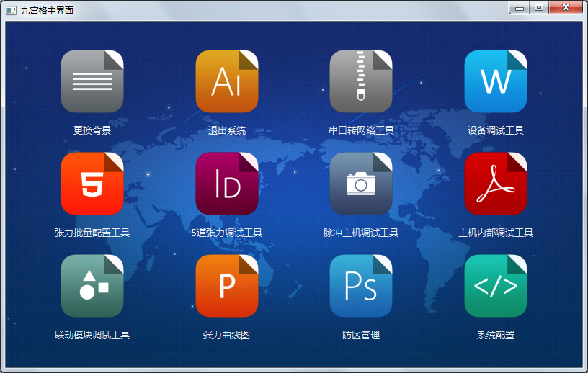This screenshot has height=373, width=588.
Task: Launch the orange P icon for 张力曲线图
Action: [227, 286]
